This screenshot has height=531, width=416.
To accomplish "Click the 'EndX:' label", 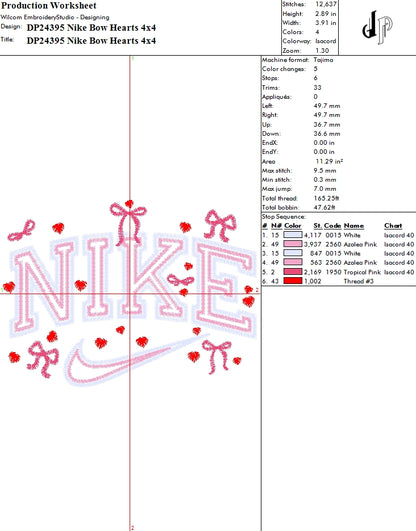I will (270, 143).
